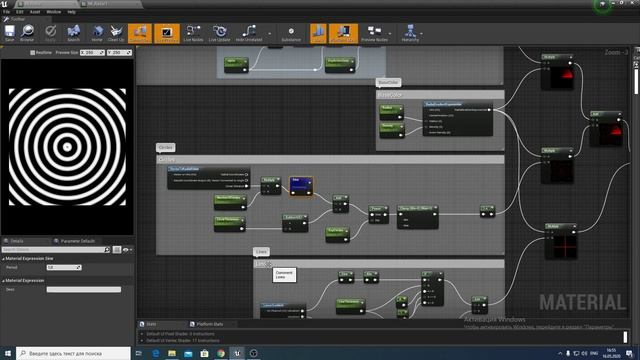Click the magnifier icon in details search
This screenshot has width=640, height=360.
[107, 249]
